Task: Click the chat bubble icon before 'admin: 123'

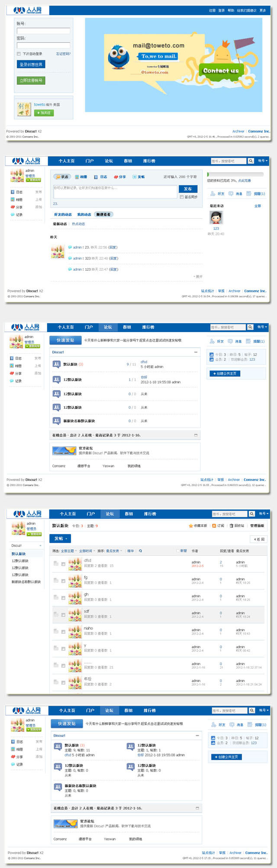Action: [x=70, y=269]
